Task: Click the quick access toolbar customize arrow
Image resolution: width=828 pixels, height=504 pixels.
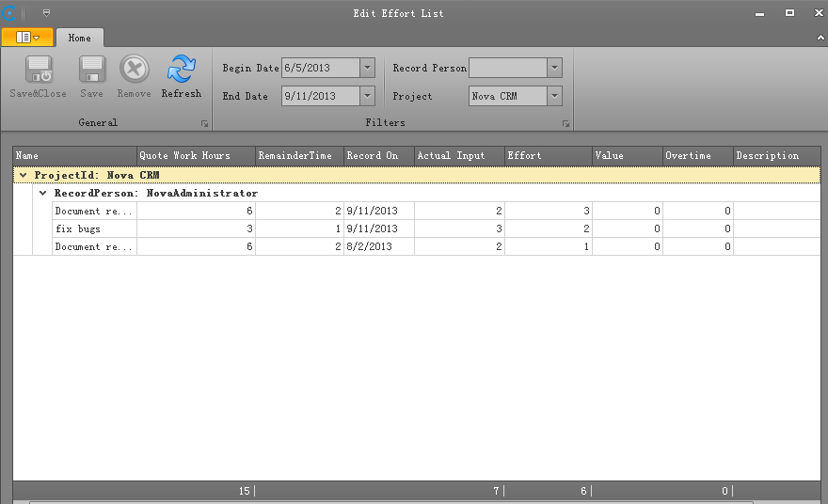Action: coord(46,13)
